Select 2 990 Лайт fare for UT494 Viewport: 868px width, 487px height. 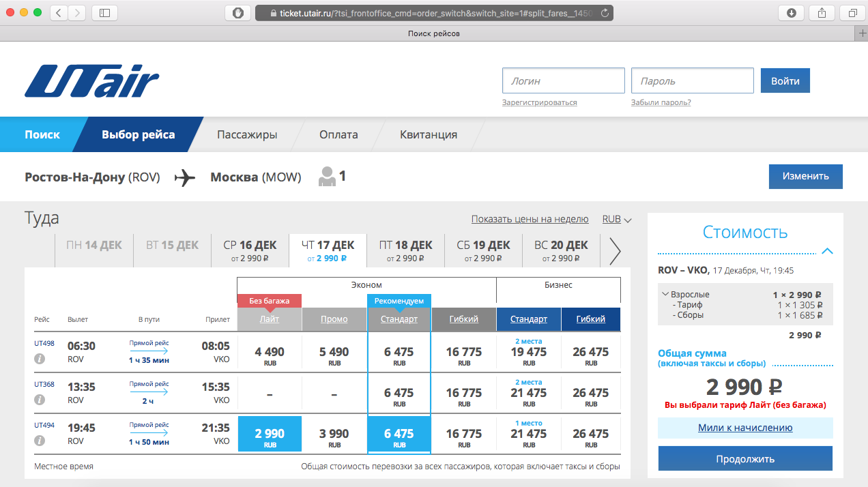pos(270,434)
